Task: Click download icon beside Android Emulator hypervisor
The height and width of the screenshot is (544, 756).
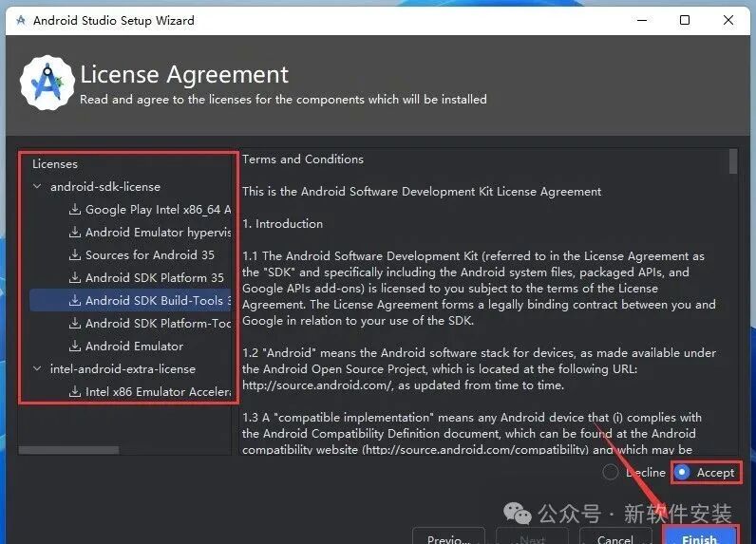Action: tap(75, 232)
